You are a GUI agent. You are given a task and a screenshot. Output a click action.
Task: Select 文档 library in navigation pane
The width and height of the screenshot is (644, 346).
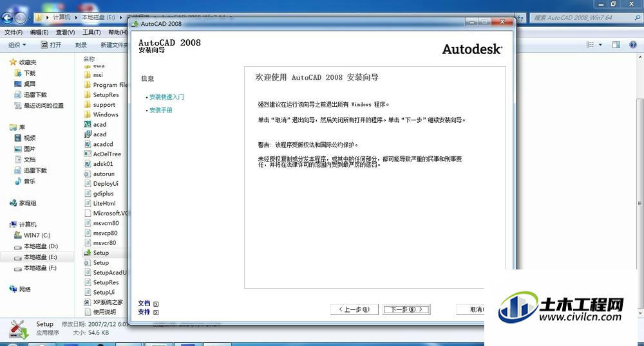(25, 159)
